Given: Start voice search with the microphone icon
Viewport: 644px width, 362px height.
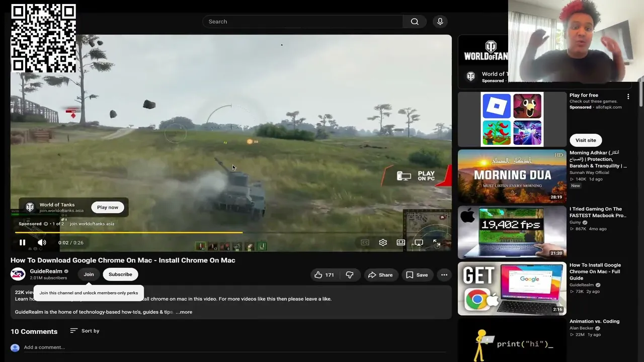Looking at the screenshot, I should pyautogui.click(x=440, y=22).
